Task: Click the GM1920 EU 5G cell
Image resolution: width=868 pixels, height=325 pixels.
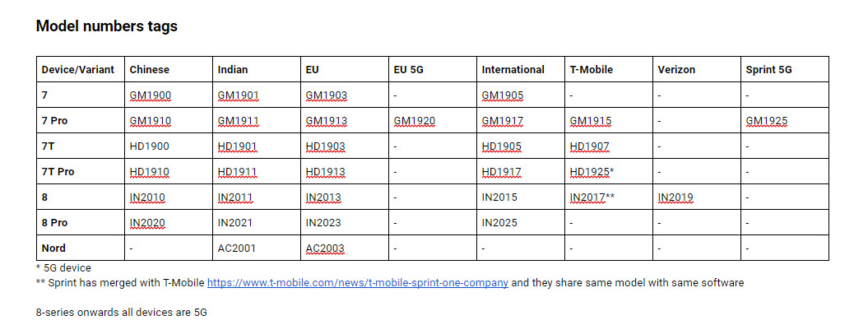Action: (432, 121)
